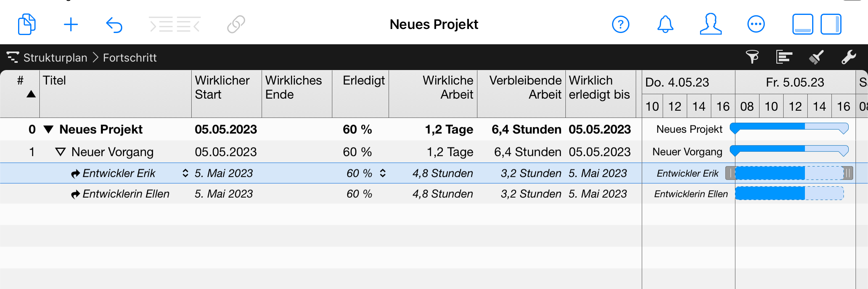
Task: Create a new task with the plus icon
Action: point(71,24)
